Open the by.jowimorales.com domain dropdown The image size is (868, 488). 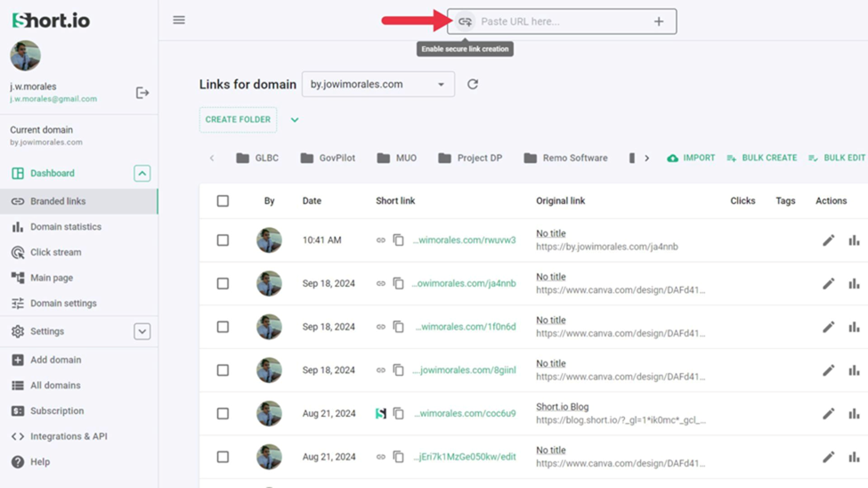(x=378, y=85)
